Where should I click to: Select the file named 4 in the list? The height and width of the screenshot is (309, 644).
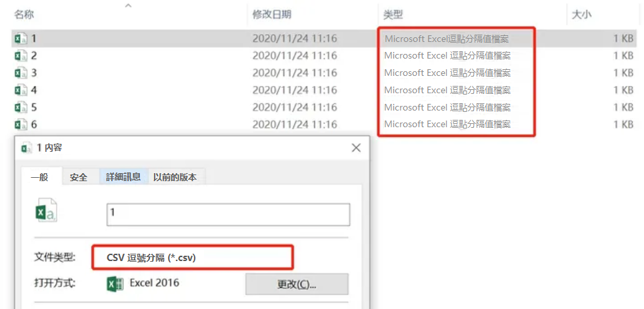click(34, 90)
